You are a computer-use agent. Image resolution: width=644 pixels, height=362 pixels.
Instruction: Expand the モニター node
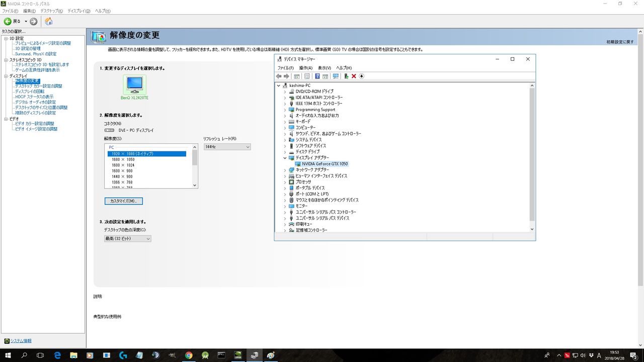pos(285,206)
